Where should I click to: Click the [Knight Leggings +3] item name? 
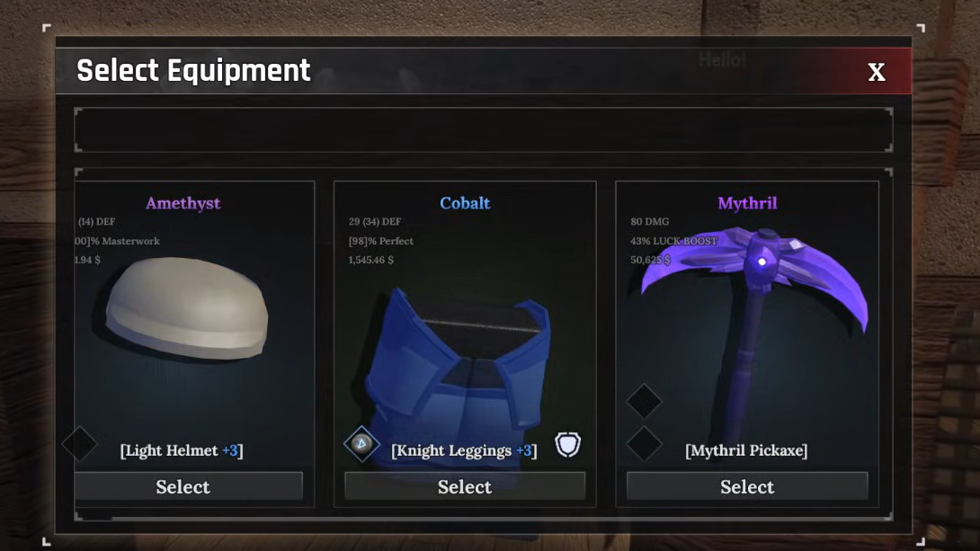click(x=464, y=450)
